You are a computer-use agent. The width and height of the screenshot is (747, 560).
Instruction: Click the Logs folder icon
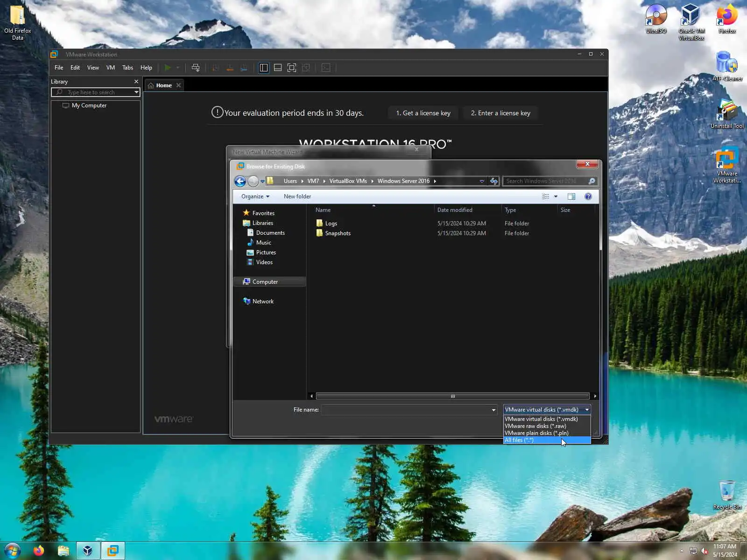point(319,223)
